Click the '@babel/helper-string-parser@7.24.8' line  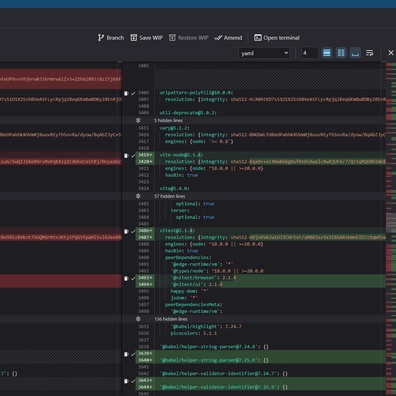pyautogui.click(x=214, y=347)
